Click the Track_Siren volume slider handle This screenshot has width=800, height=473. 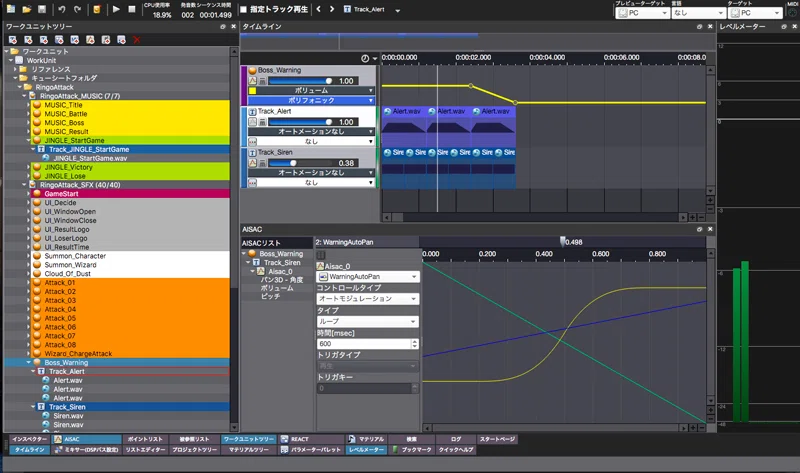[293, 163]
